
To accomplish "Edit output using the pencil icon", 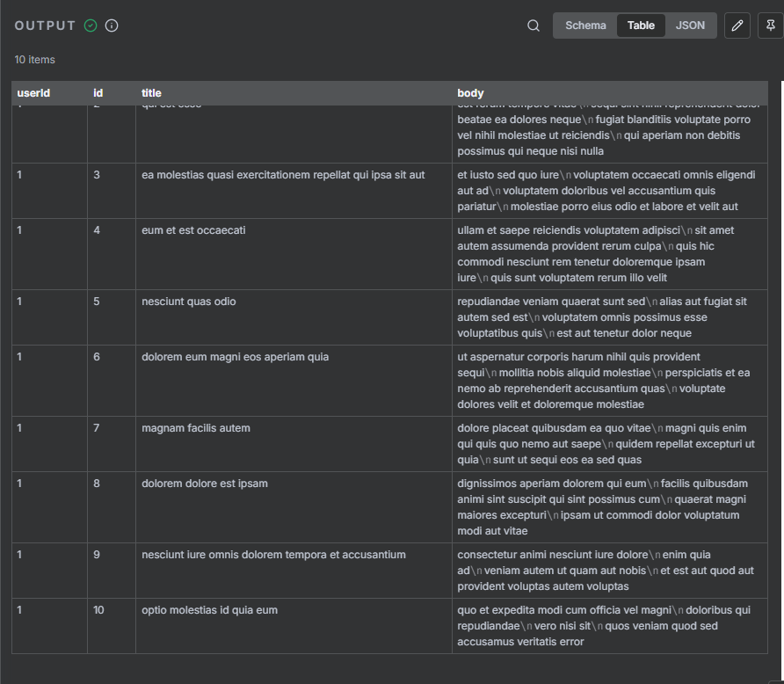I will tap(737, 25).
